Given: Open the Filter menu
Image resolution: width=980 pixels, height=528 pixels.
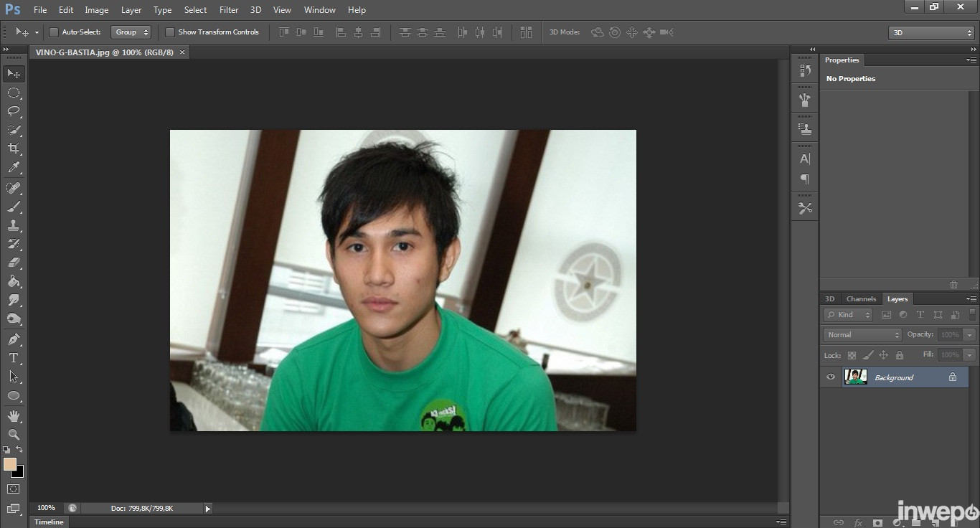Looking at the screenshot, I should [x=229, y=10].
